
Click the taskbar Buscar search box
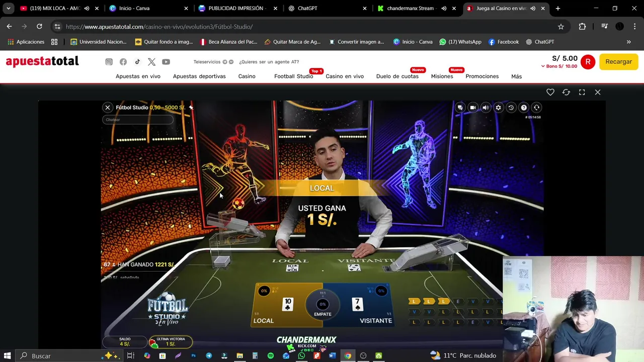tap(68, 355)
